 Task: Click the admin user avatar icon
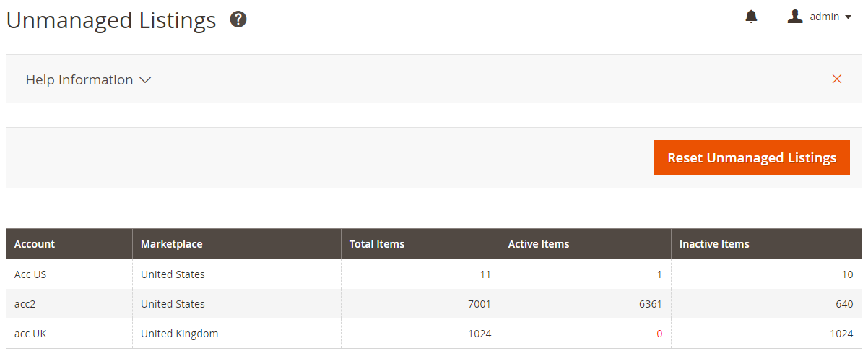pos(795,17)
